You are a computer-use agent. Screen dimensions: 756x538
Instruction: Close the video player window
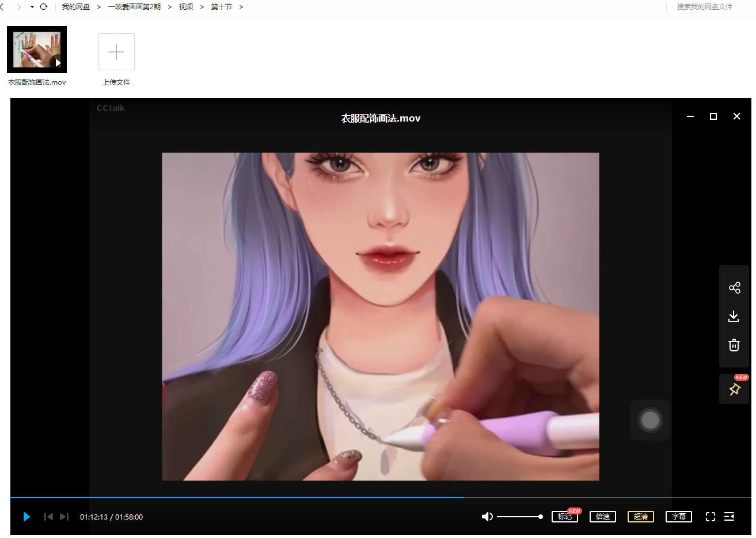pyautogui.click(x=736, y=116)
